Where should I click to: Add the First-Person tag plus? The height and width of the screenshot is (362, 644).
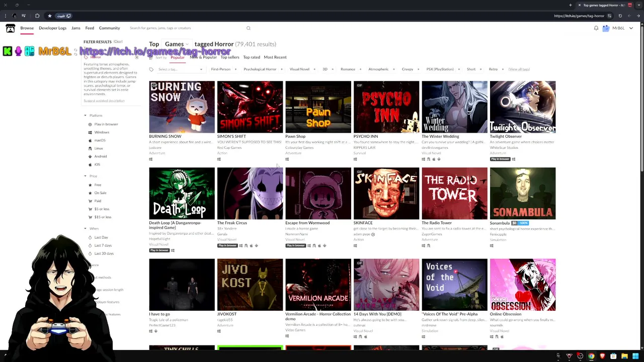click(x=234, y=69)
